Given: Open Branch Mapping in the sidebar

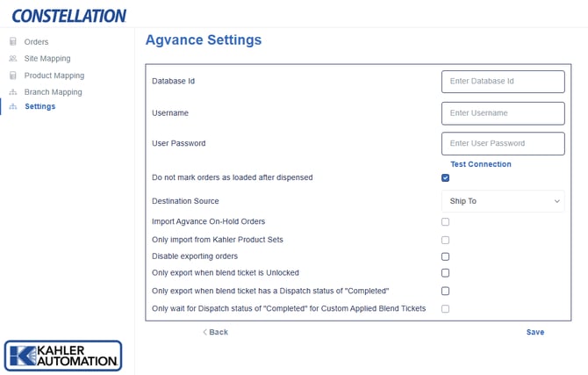Looking at the screenshot, I should [x=53, y=92].
